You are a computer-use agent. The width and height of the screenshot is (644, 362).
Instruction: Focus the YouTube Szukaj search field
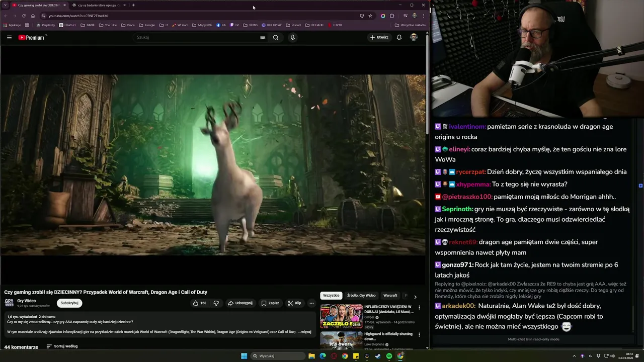[x=196, y=37]
